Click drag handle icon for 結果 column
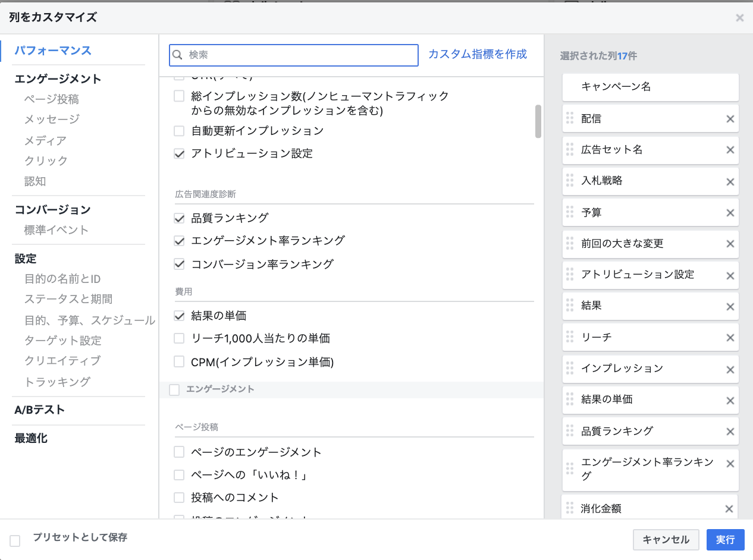The image size is (753, 560). point(570,306)
